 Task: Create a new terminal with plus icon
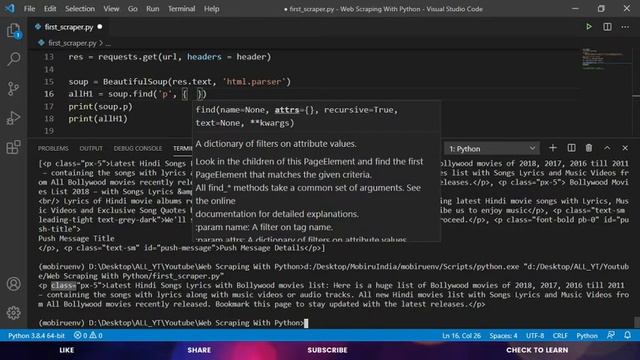(553, 148)
